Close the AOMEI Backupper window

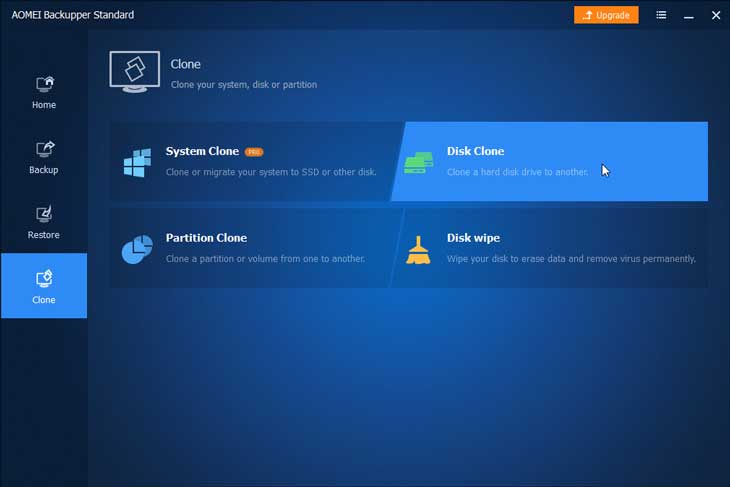coord(715,15)
